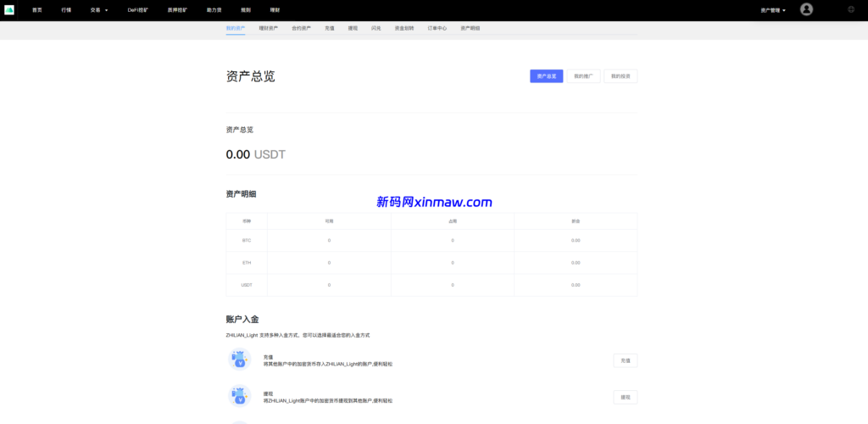Open the 资产明细 tab in sub-navigation
The width and height of the screenshot is (868, 424).
470,28
